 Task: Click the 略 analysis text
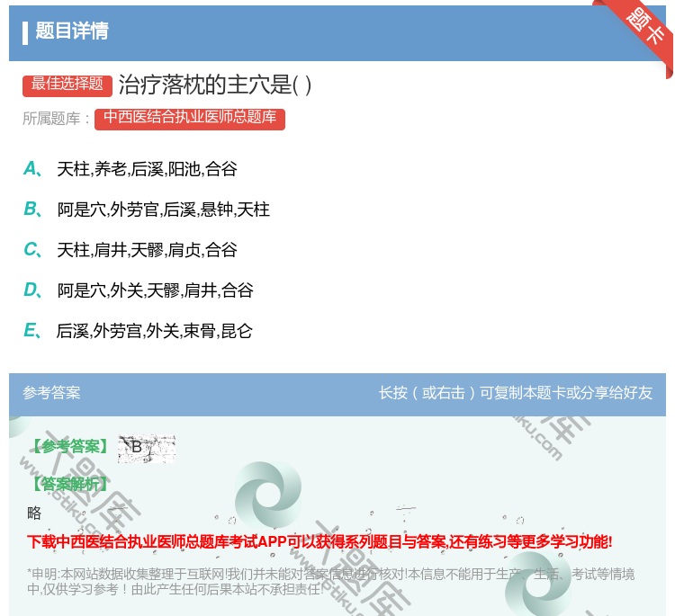[x=34, y=513]
